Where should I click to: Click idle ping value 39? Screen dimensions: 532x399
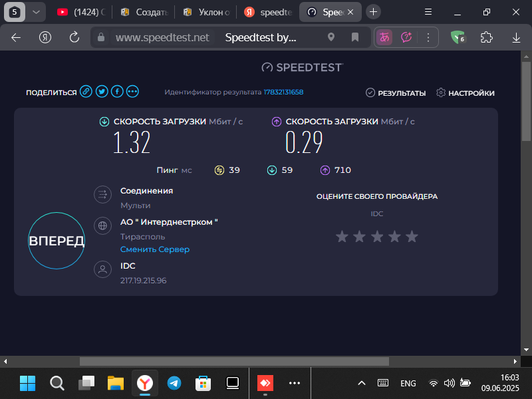234,170
